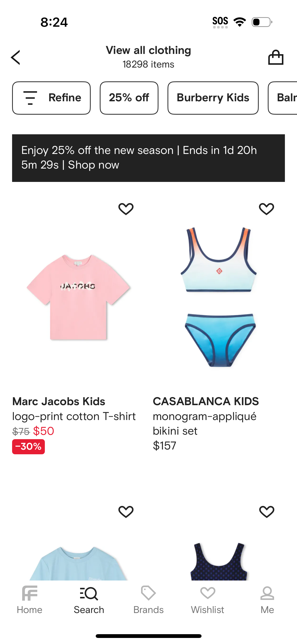
Task: Open the shopping bag icon
Action: click(276, 57)
